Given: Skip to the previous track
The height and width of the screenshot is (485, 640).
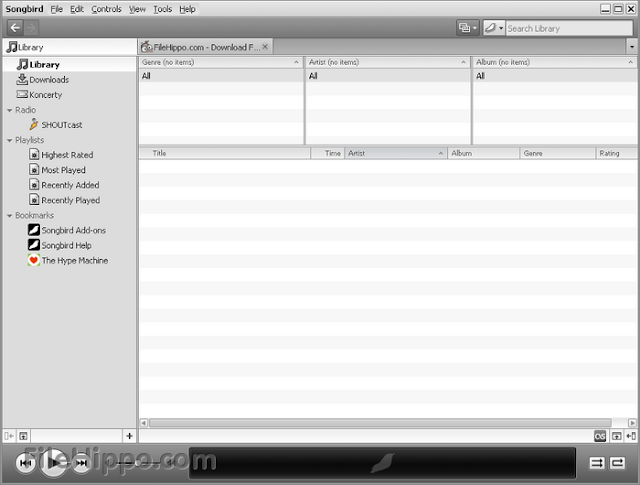Looking at the screenshot, I should (x=26, y=463).
